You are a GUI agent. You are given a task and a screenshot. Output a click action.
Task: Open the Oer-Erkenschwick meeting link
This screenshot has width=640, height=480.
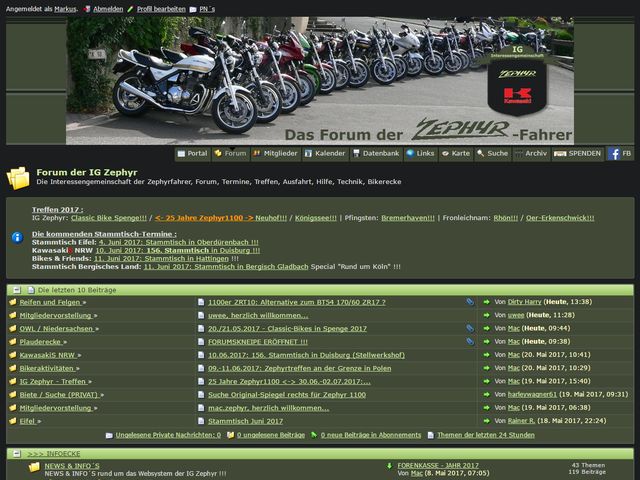[x=560, y=218]
